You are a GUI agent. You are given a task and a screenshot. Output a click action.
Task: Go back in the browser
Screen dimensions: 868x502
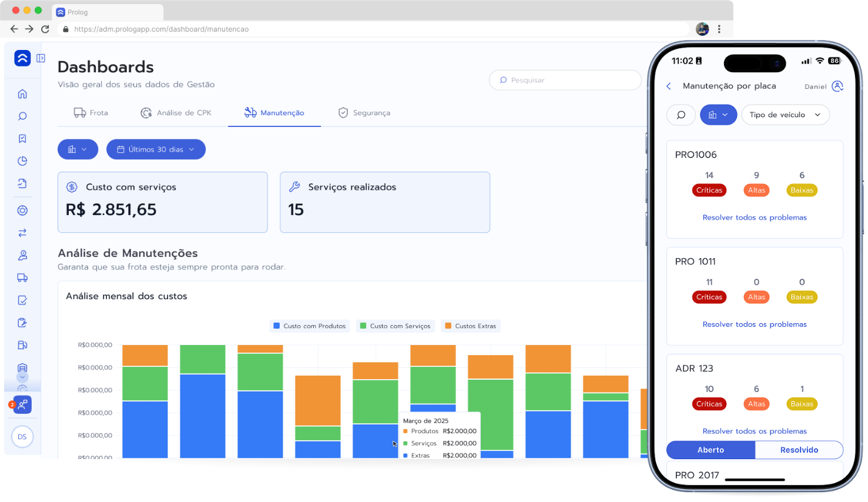tap(14, 29)
